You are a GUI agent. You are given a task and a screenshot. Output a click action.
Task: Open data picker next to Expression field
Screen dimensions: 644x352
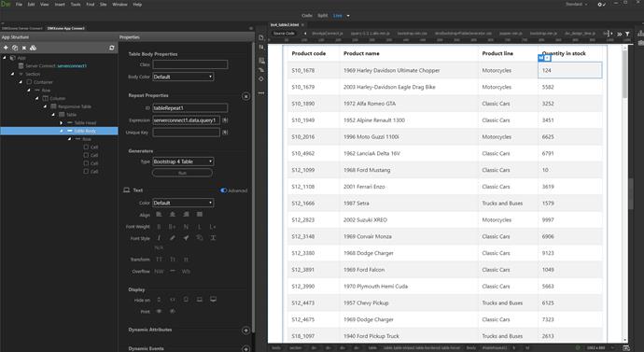[x=225, y=120]
